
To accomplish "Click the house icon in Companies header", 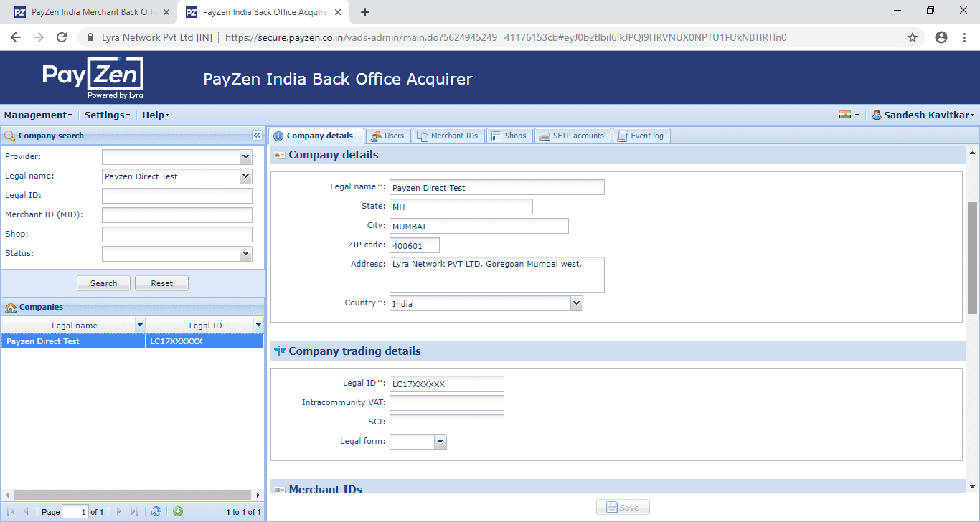I will pos(11,307).
